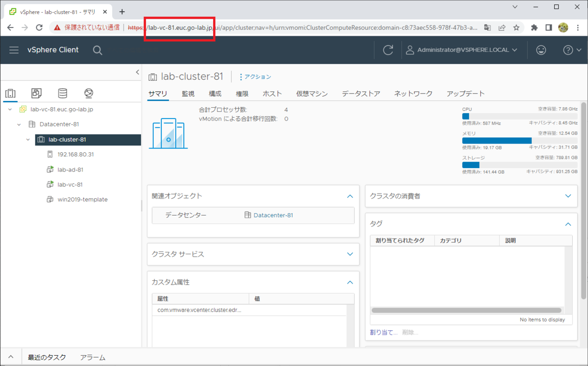588x366 pixels.
Task: Open Administrator@VSPHERE.LOCAL user menu
Action: tap(462, 50)
